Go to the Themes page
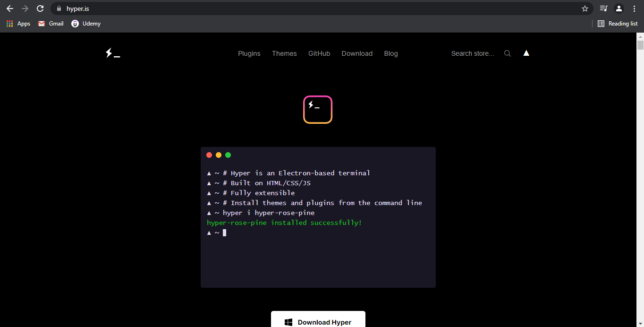This screenshot has height=327, width=644. pos(284,53)
